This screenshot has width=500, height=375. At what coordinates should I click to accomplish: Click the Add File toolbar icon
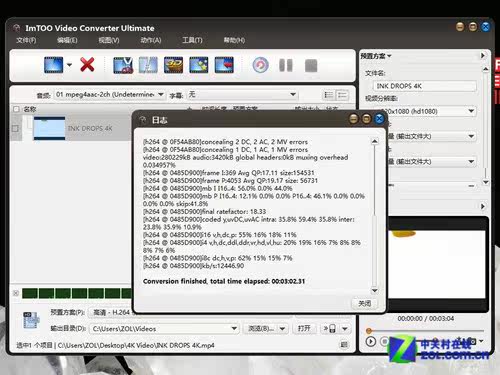point(53,65)
